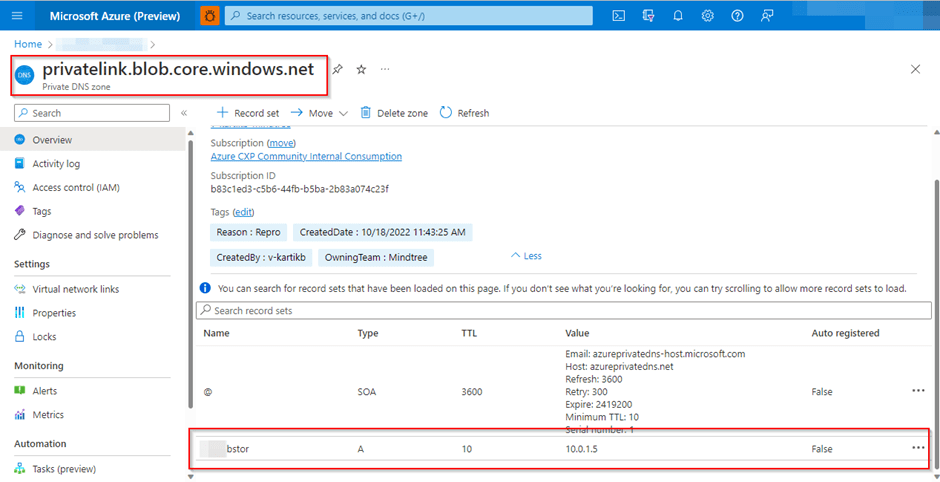
Task: Open portal settings gear
Action: tap(707, 16)
